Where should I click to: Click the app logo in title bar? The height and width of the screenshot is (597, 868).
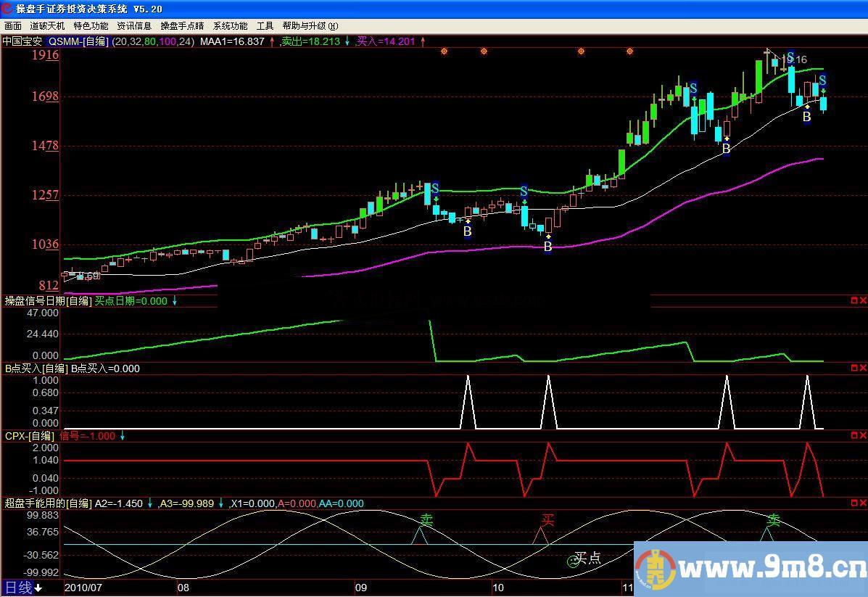coord(7,9)
